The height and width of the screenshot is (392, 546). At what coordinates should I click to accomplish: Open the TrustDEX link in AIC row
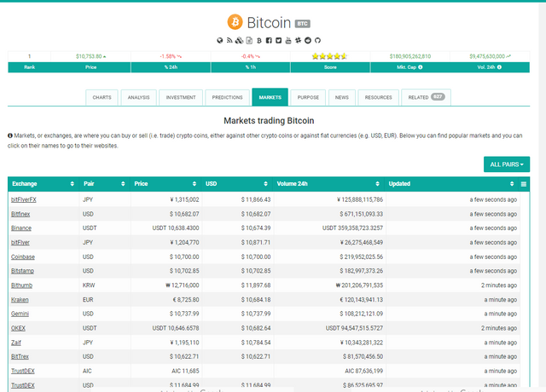pyautogui.click(x=23, y=372)
